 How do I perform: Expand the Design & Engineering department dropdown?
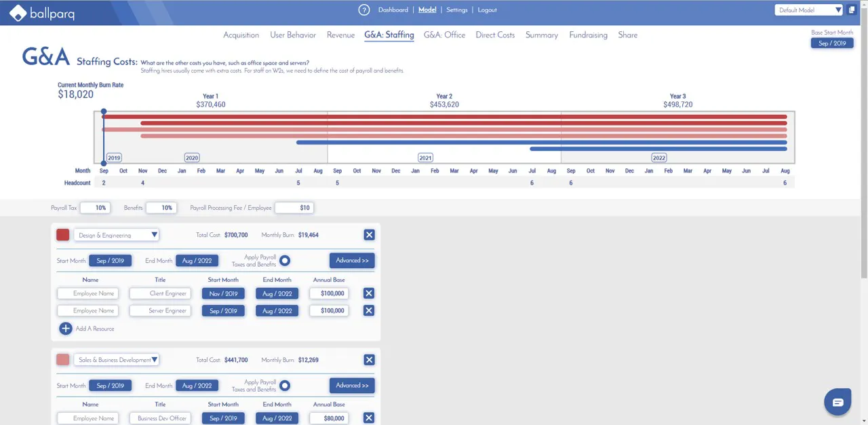tap(116, 235)
